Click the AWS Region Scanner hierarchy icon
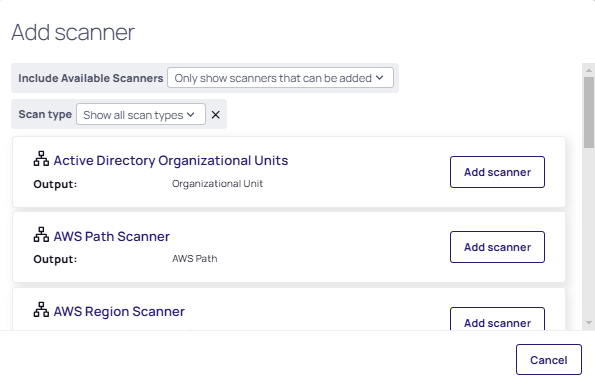The height and width of the screenshot is (386, 595). (41, 310)
